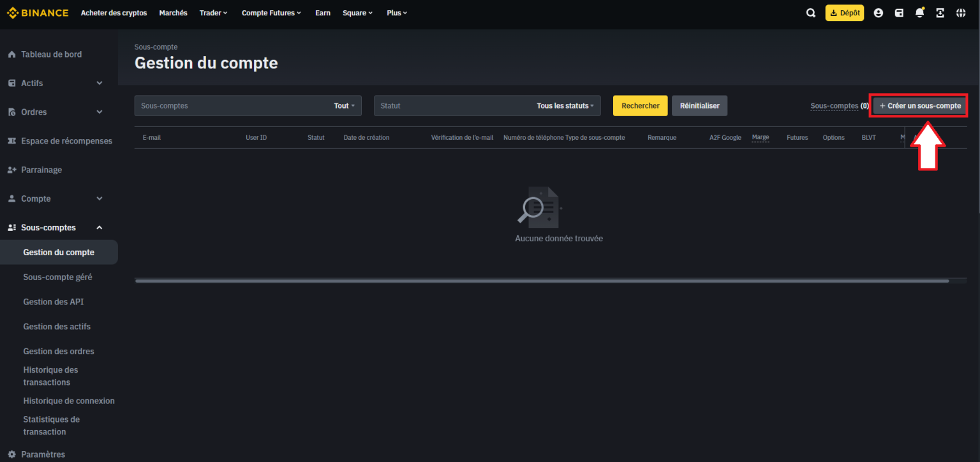
Task: Click the Rechercher button
Action: tap(640, 105)
